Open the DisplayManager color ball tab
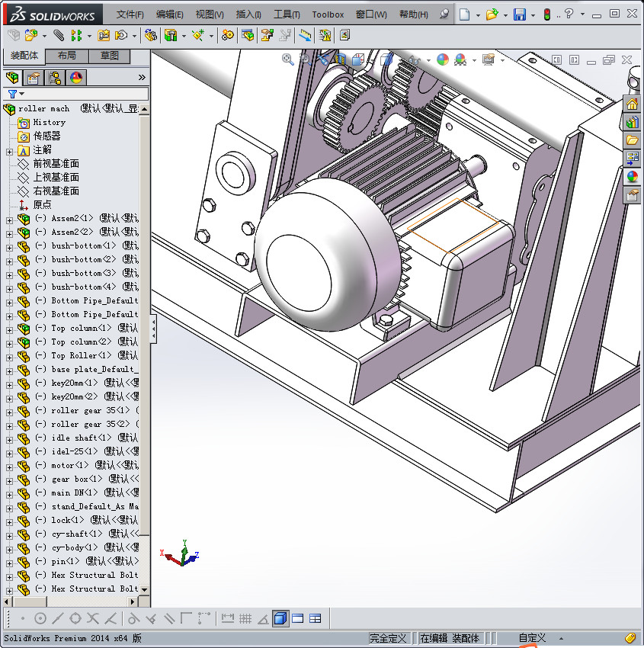Image resolution: width=644 pixels, height=648 pixels. coord(76,78)
